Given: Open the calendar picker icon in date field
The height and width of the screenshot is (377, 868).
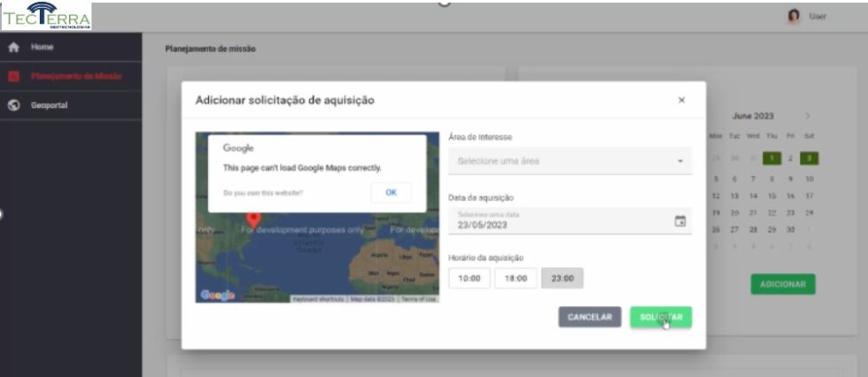Looking at the screenshot, I should [680, 221].
